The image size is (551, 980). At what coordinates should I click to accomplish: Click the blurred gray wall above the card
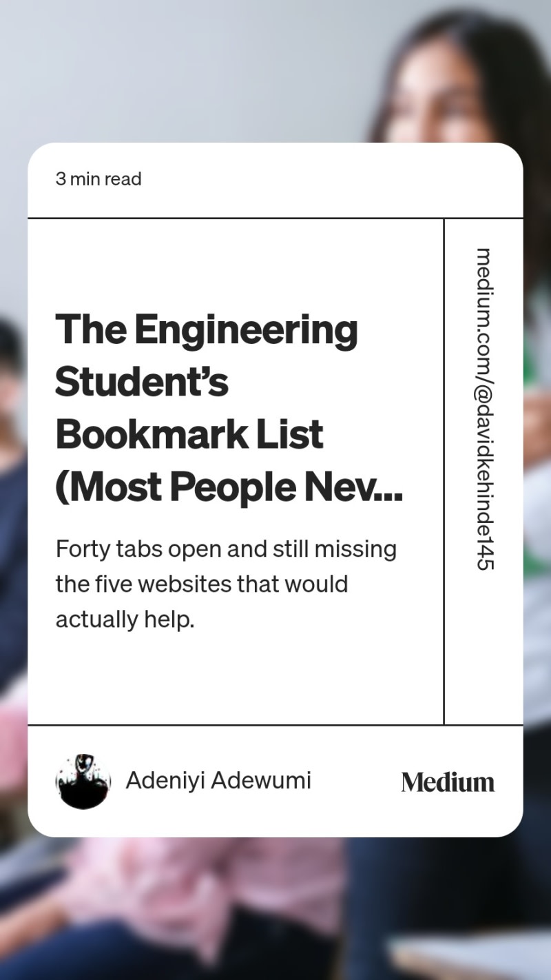[x=193, y=69]
